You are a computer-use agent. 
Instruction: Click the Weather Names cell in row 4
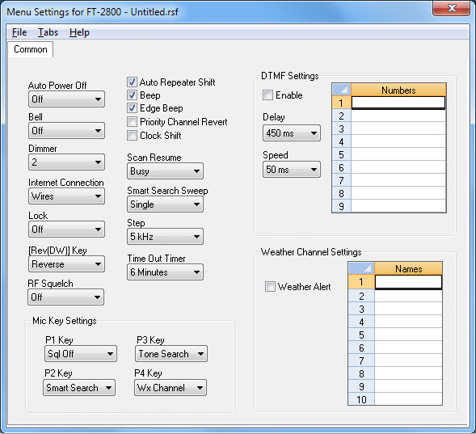[x=409, y=322]
